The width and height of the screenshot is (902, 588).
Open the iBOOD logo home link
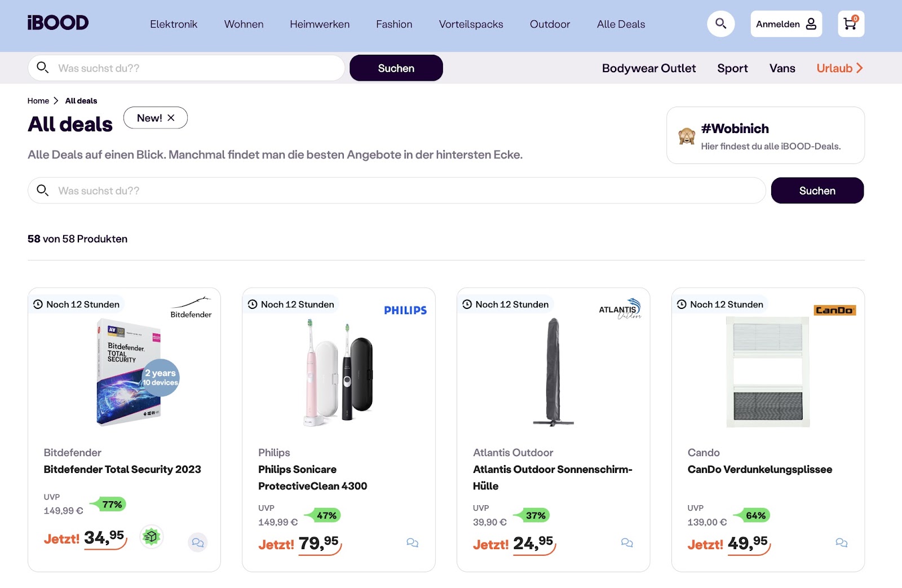click(x=58, y=23)
